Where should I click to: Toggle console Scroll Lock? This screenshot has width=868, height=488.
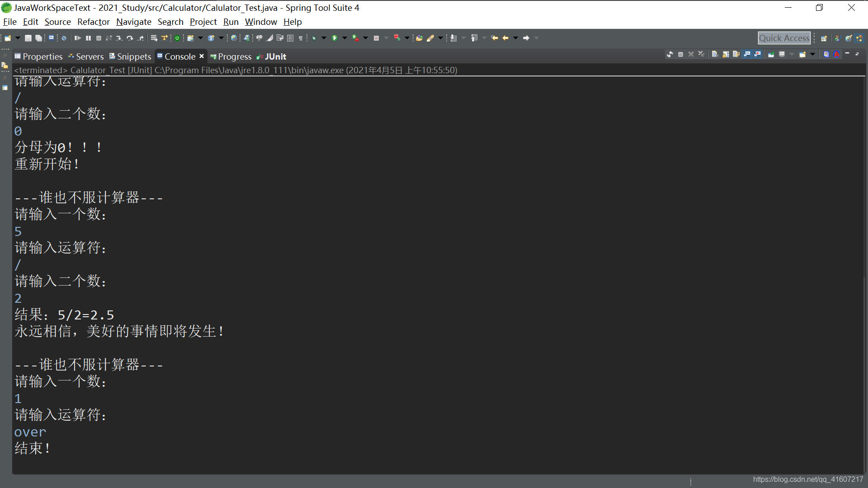point(726,54)
